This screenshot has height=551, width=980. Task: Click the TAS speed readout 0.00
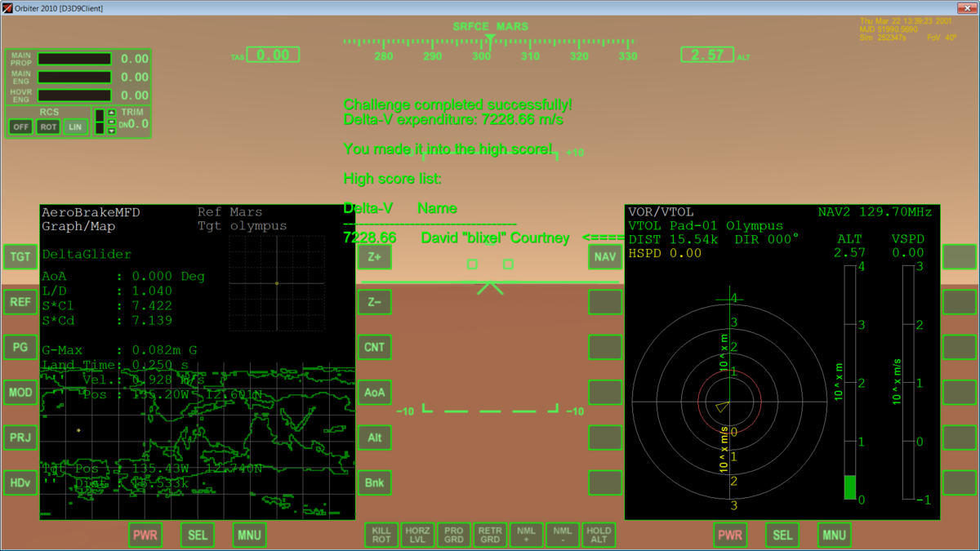pyautogui.click(x=273, y=55)
